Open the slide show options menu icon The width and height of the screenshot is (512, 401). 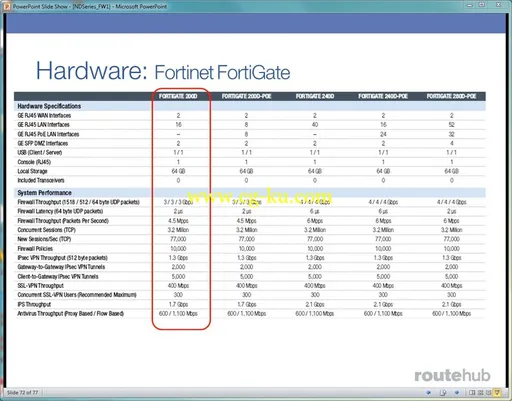coord(443,393)
